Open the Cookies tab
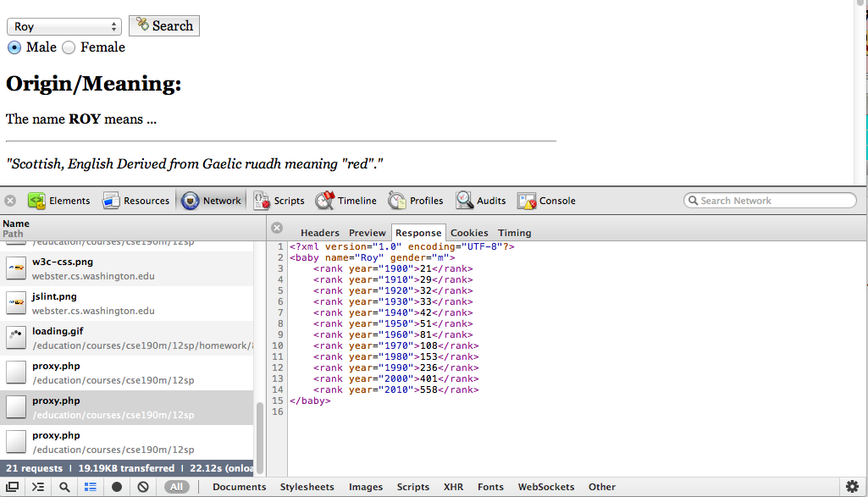The image size is (868, 497). tap(469, 233)
